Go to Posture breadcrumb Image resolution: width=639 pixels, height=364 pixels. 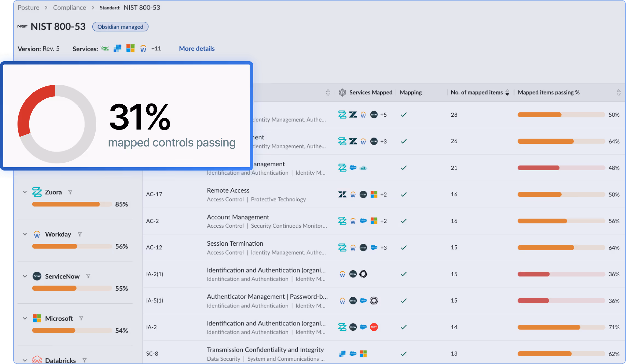(x=28, y=8)
